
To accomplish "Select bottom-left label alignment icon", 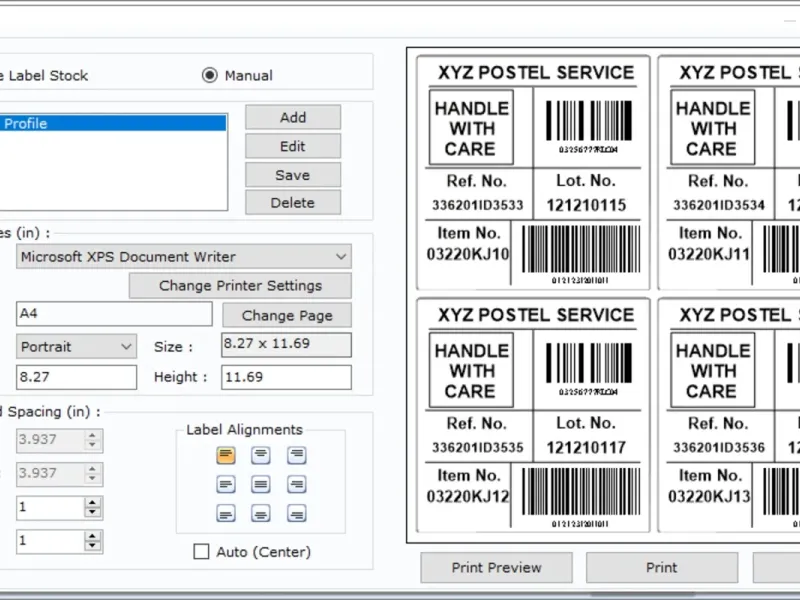I will pyautogui.click(x=226, y=514).
